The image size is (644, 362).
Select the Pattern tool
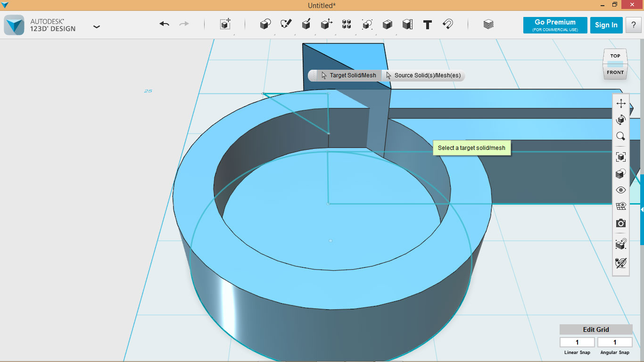[x=347, y=25]
